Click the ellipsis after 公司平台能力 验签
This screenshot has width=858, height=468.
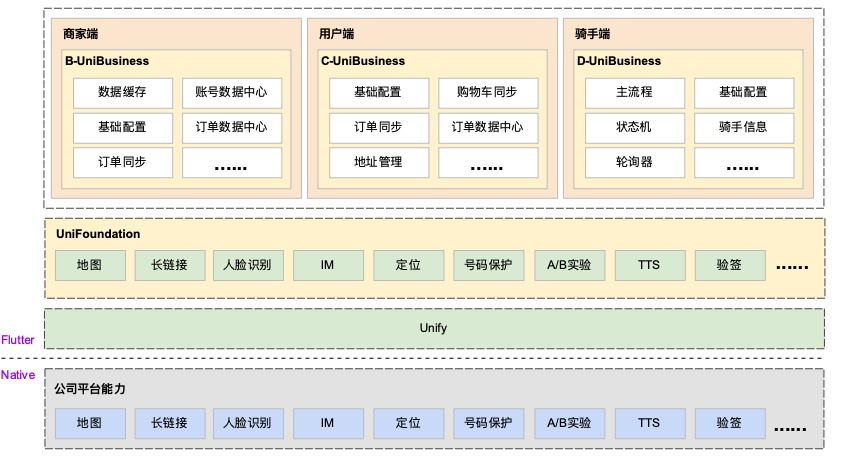click(790, 429)
